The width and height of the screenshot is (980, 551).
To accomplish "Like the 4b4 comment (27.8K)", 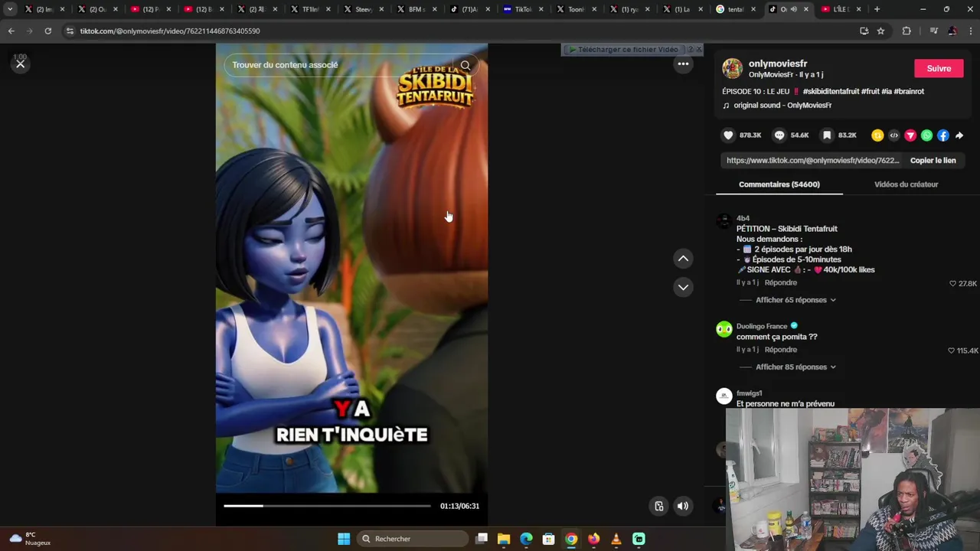I will click(952, 284).
